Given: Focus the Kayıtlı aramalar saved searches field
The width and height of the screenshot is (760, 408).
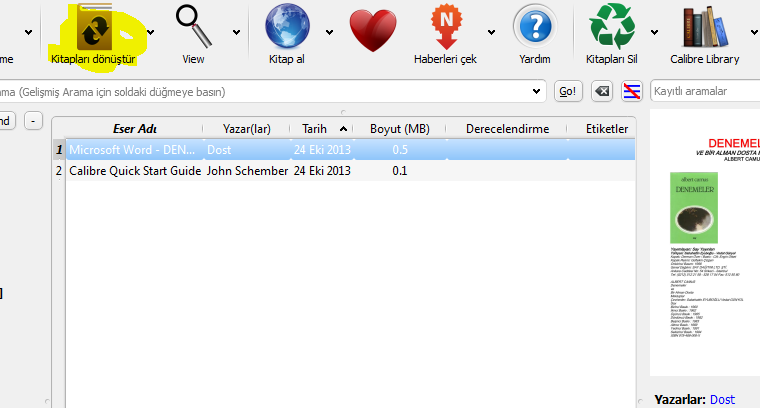Looking at the screenshot, I should point(705,91).
